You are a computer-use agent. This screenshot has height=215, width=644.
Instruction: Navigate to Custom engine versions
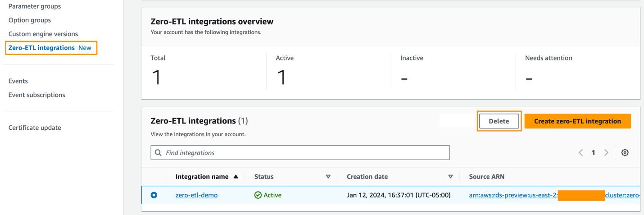click(43, 34)
